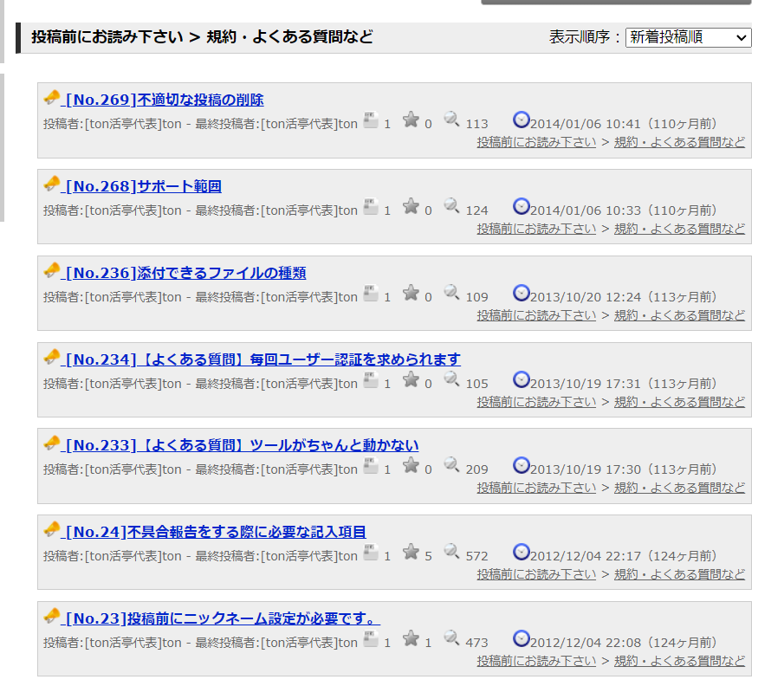Open post No.234 毎回ユーザー認証を求められます
The width and height of the screenshot is (784, 699).
[263, 359]
